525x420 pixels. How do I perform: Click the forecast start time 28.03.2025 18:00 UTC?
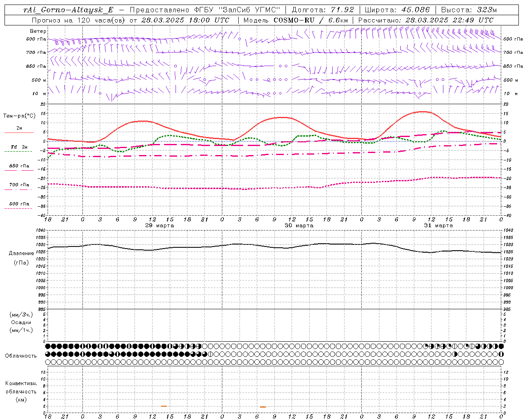(x=185, y=20)
